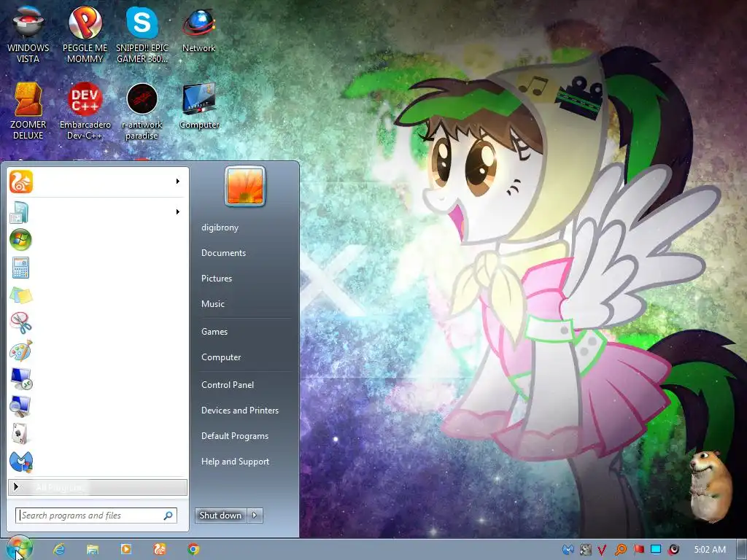This screenshot has height=560, width=747.
Task: Open Windows Media Player from the taskbar
Action: pos(125,549)
